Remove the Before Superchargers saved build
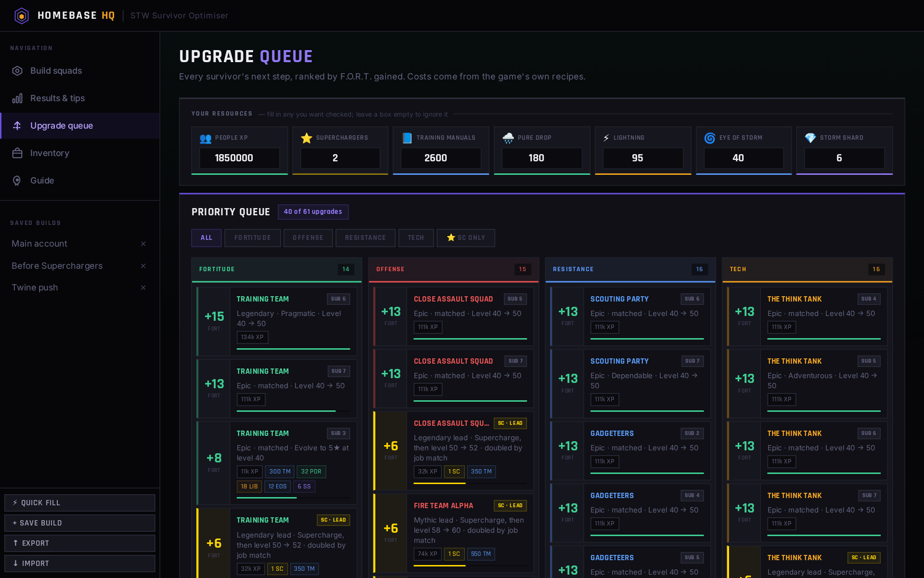 pos(143,266)
